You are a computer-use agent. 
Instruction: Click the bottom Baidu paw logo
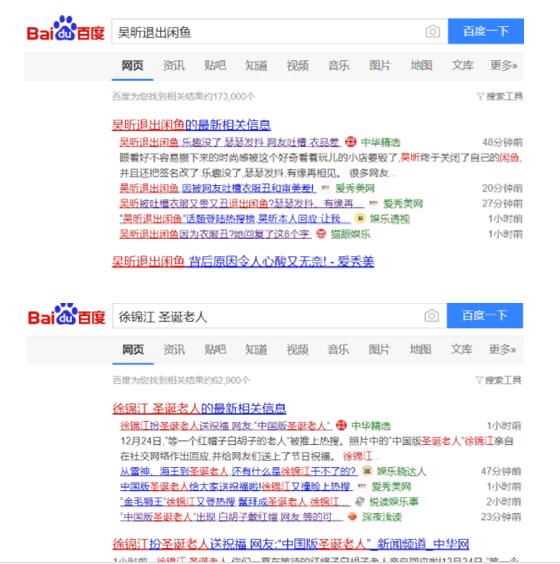[67, 314]
